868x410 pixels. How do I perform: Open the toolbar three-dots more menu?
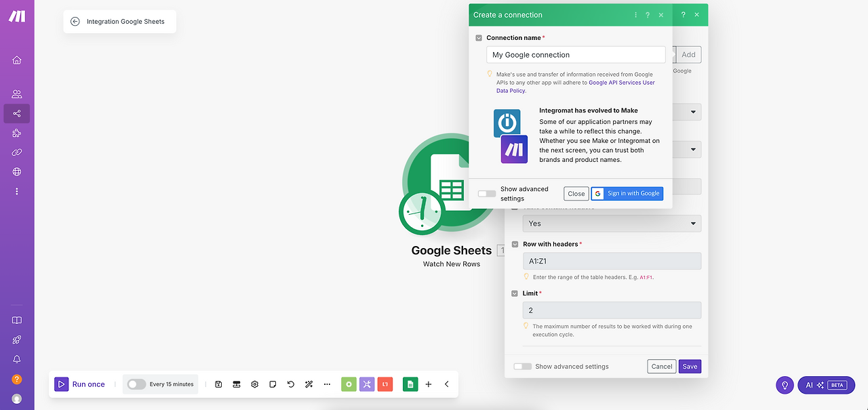click(327, 384)
